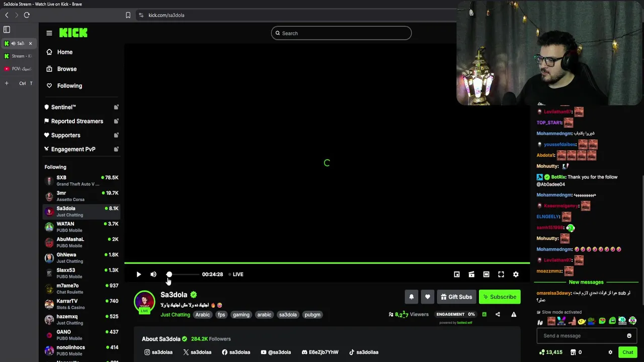Open GANO channel in Following list
The width and height of the screenshot is (644, 362).
82,335
